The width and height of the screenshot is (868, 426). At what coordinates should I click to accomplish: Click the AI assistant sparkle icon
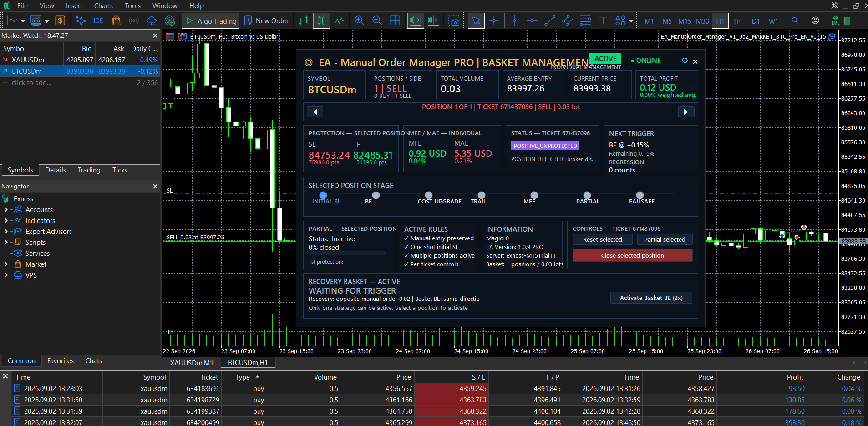click(81, 21)
